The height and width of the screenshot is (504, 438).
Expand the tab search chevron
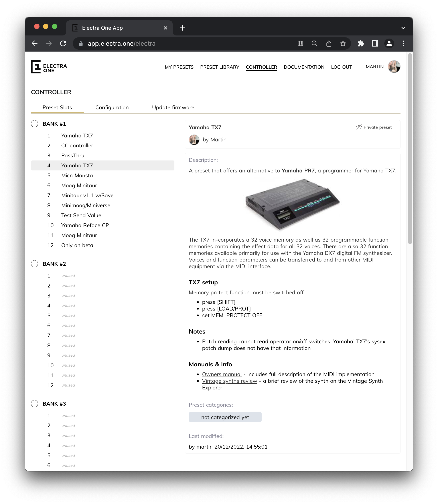point(403,28)
